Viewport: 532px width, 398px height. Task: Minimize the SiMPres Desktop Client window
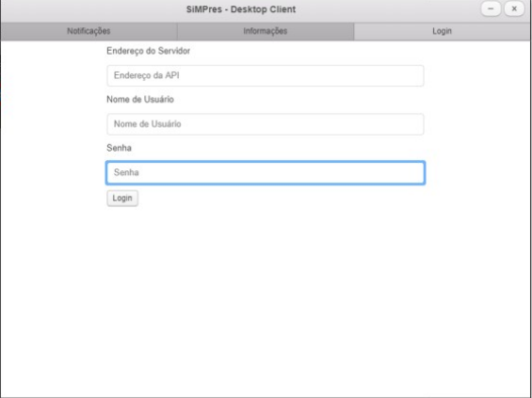(x=491, y=8)
